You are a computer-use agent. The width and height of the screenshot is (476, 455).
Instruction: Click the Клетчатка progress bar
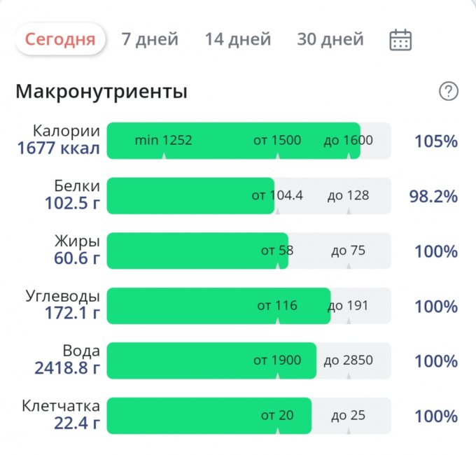(x=248, y=416)
